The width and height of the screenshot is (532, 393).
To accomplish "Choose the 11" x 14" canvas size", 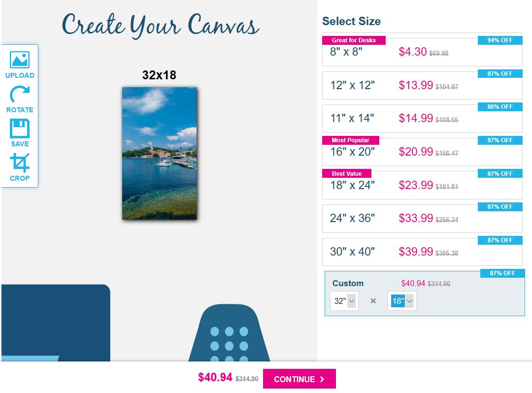I will (x=422, y=118).
